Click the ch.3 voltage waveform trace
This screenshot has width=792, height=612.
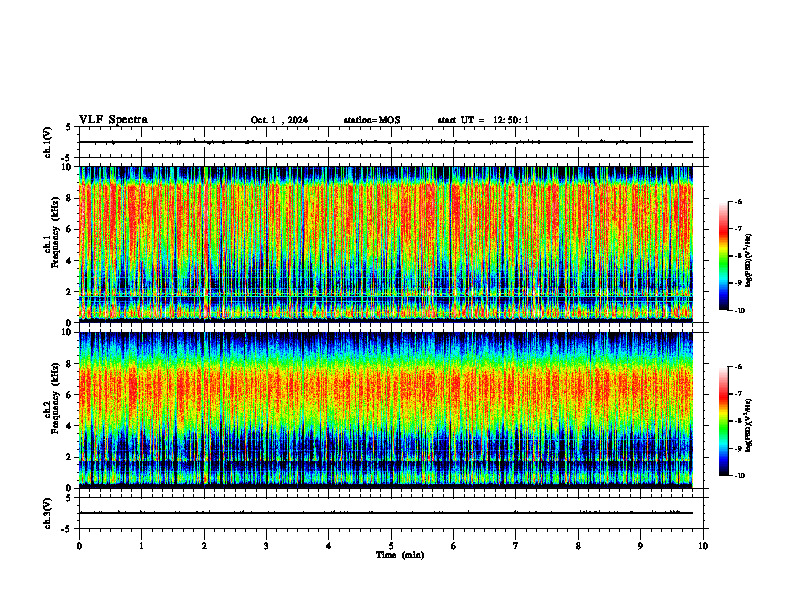click(x=386, y=513)
